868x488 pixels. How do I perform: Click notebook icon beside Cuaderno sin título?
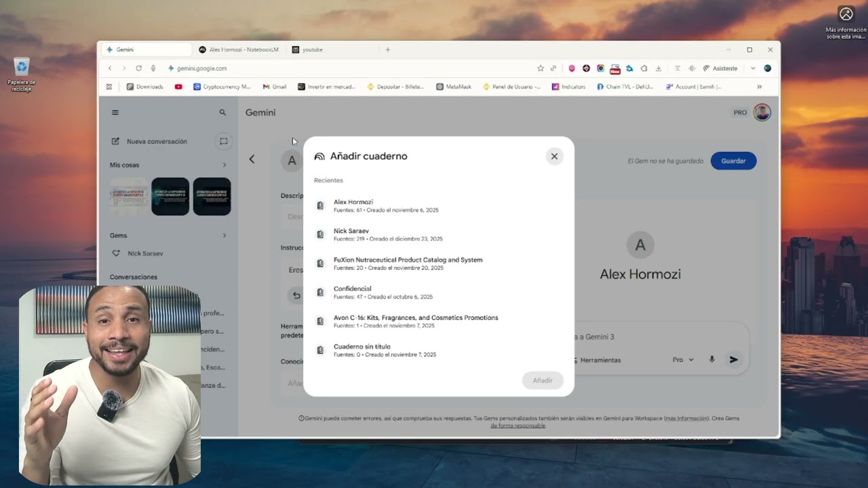pos(320,350)
